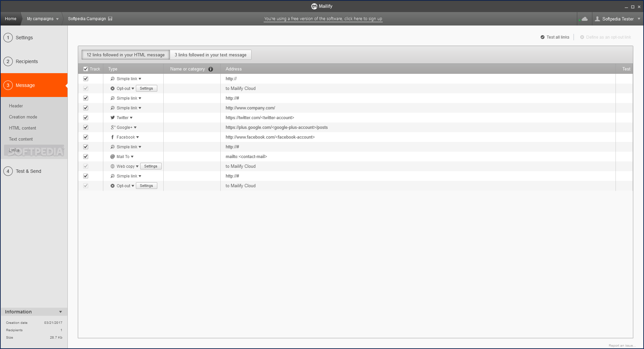Click the user avatar icon beside Softpedia Tester

point(597,19)
